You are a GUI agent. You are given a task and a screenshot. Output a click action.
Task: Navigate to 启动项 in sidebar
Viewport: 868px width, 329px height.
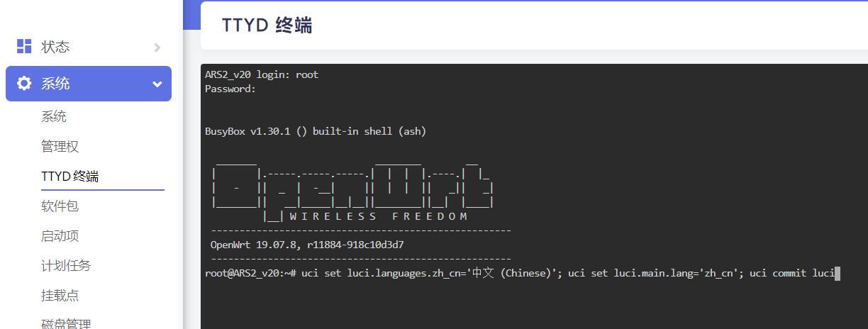click(x=60, y=236)
